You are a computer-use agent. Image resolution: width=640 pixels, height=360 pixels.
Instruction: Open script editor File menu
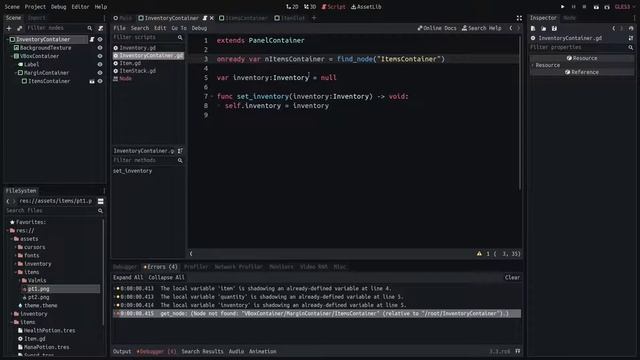[x=120, y=28]
